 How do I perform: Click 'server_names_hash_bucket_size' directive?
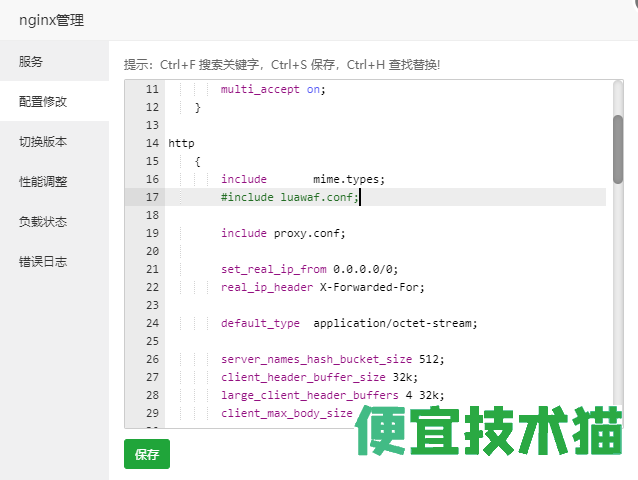point(316,359)
